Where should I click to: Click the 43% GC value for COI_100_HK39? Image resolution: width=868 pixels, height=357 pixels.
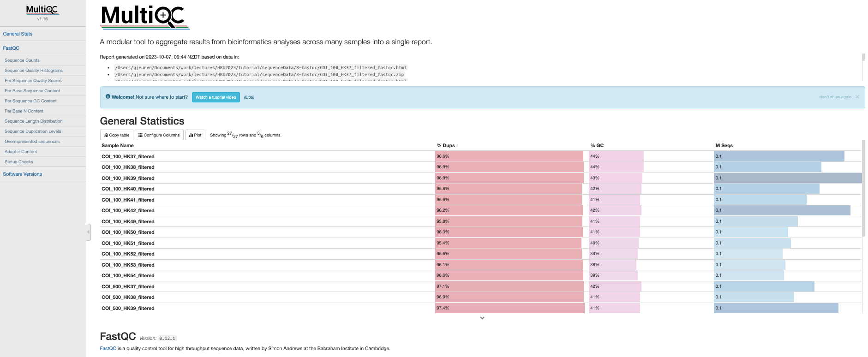(x=595, y=178)
